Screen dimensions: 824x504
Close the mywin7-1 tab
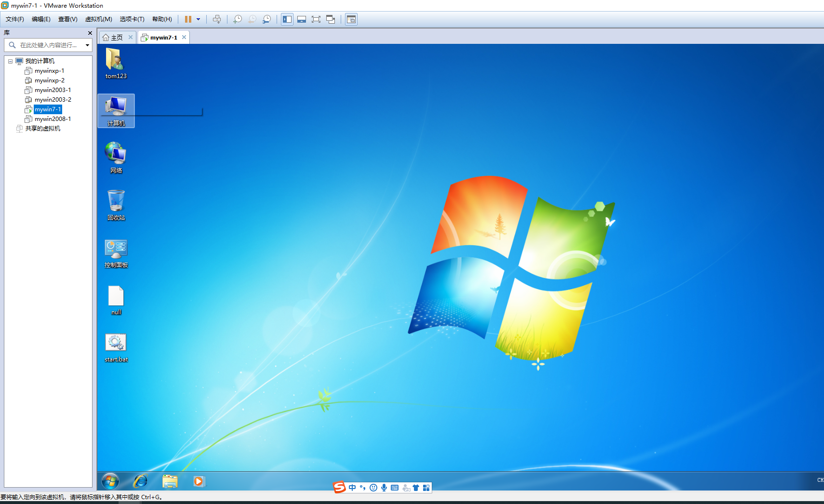click(x=184, y=37)
